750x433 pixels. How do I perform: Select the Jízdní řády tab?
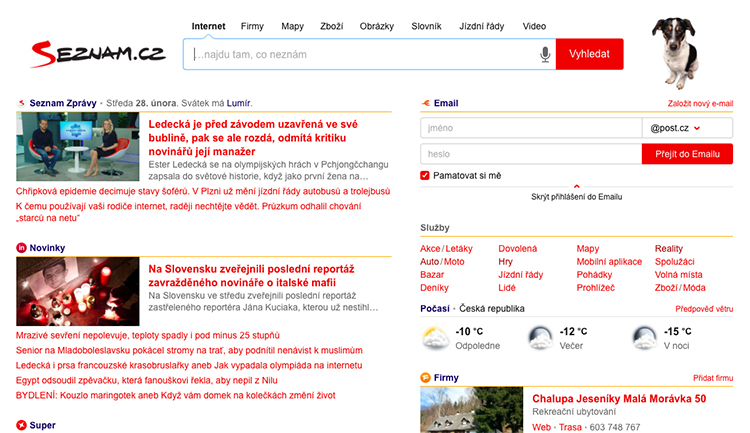click(480, 26)
